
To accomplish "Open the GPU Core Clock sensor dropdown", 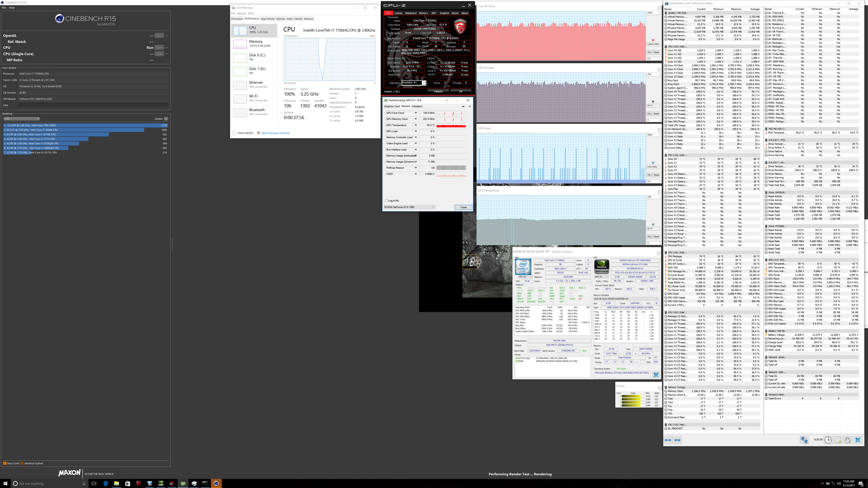I will [x=416, y=113].
